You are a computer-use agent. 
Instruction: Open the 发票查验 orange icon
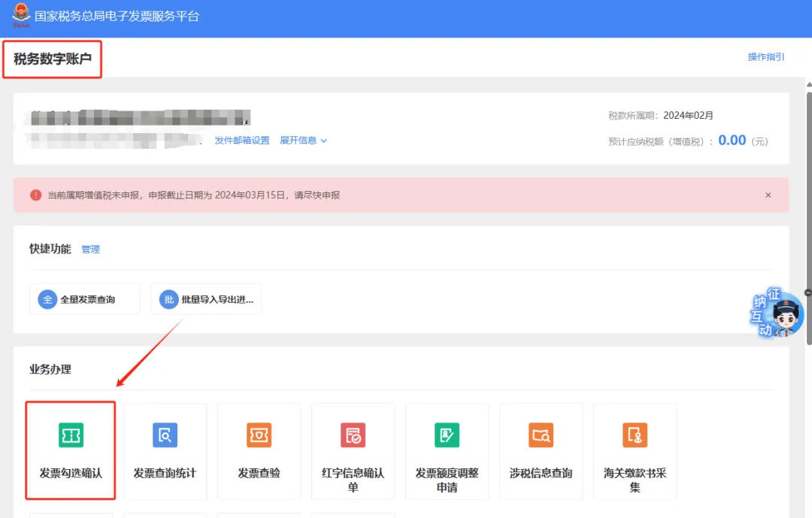pos(259,435)
